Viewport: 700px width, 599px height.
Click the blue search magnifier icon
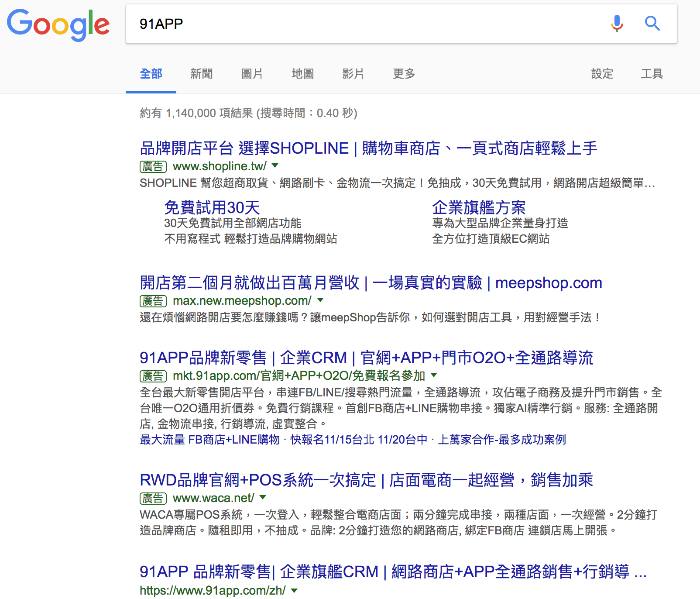[652, 24]
